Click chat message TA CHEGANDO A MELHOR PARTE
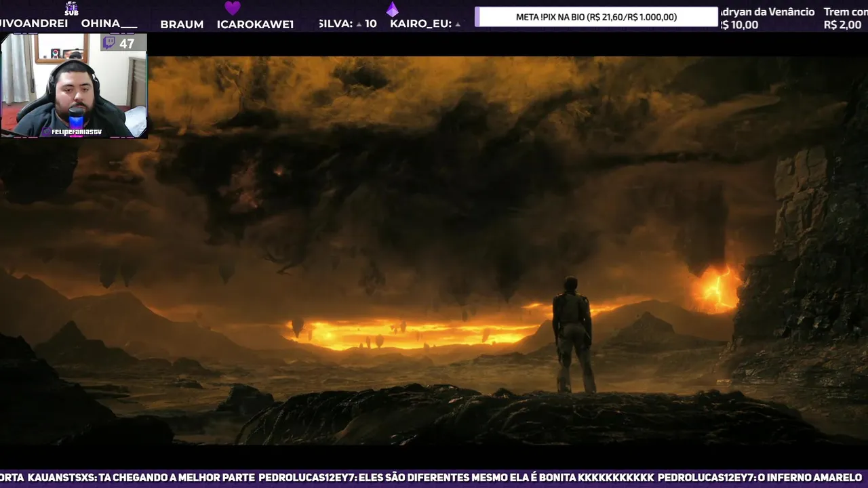The height and width of the screenshot is (488, 868). [x=177, y=478]
